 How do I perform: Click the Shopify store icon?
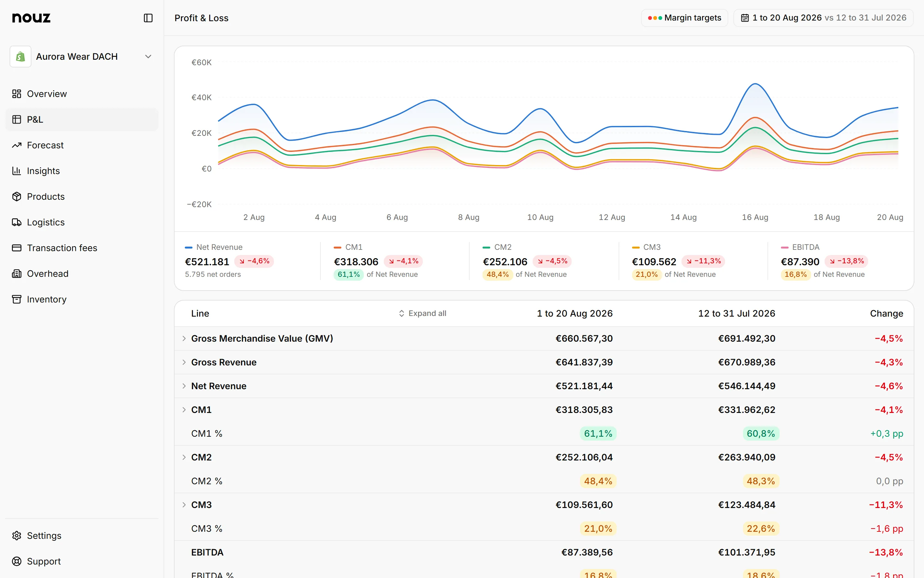pyautogui.click(x=20, y=57)
